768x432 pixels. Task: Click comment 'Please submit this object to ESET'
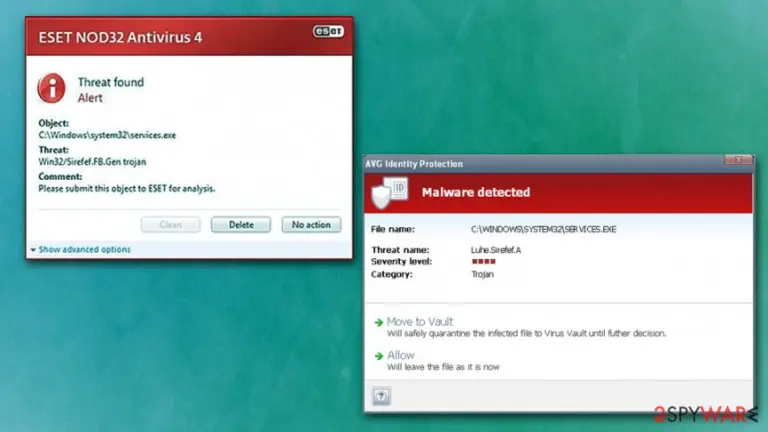[x=127, y=189]
